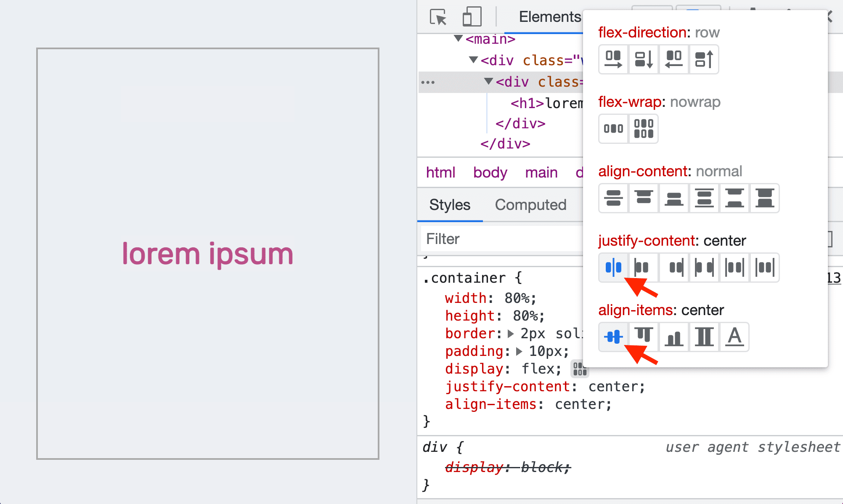Select the align-items flex-start icon
The image size is (843, 504).
coord(643,337)
